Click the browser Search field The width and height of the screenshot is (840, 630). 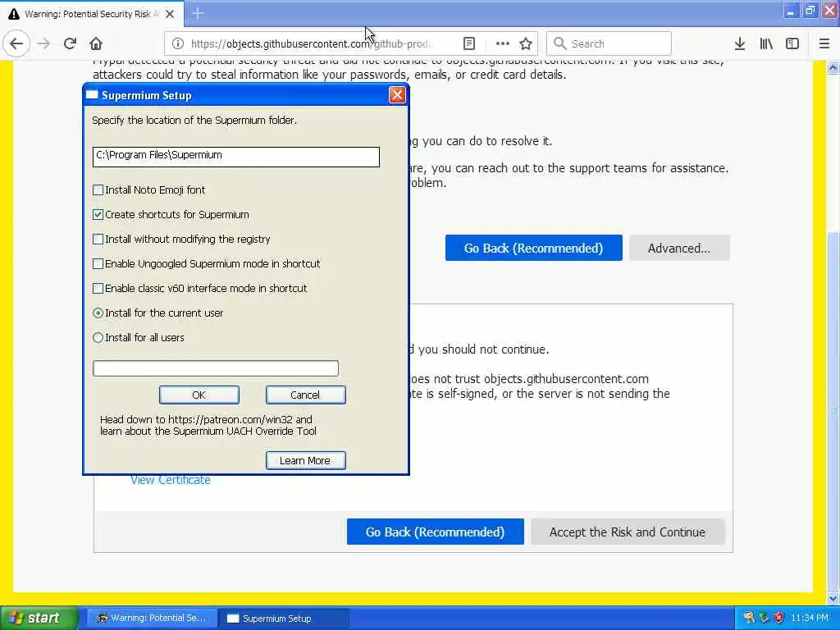609,43
